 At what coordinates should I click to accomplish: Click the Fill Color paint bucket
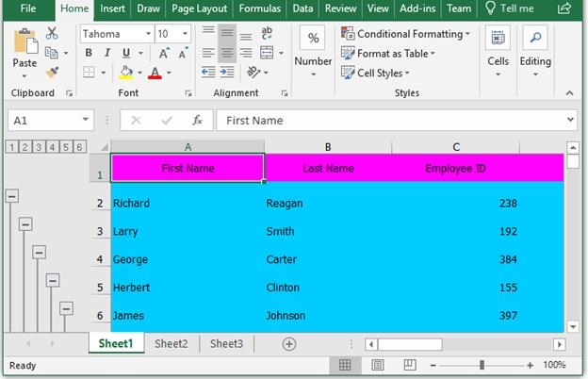[126, 73]
